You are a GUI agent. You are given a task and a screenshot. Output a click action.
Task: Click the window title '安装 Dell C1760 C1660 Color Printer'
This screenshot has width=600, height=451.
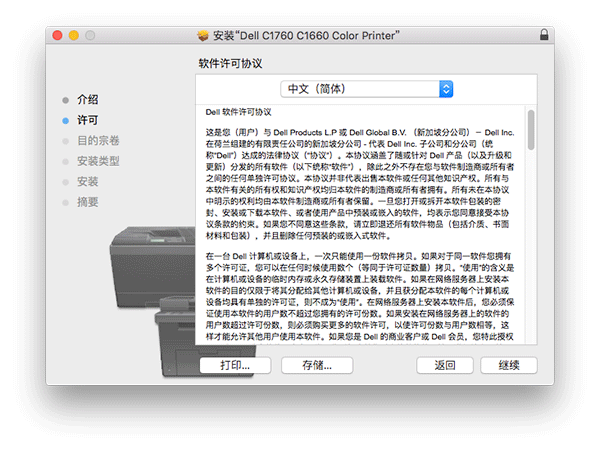pyautogui.click(x=306, y=36)
